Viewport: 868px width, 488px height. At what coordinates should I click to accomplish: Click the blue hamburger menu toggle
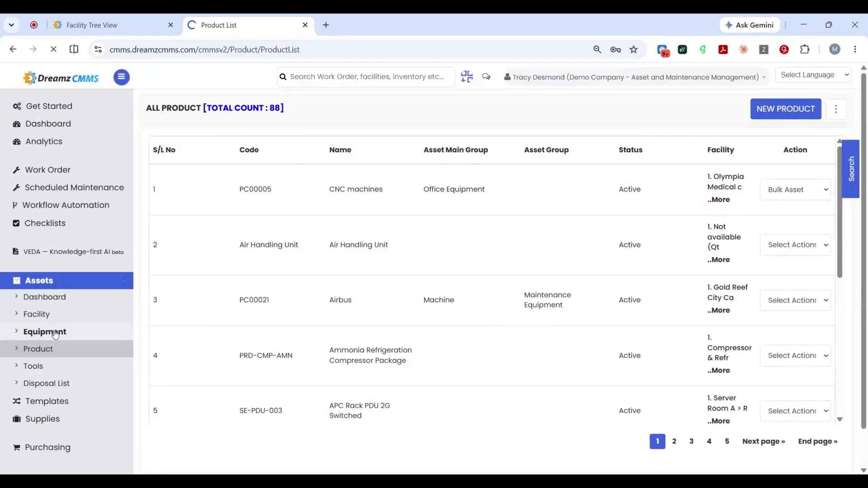coord(122,77)
